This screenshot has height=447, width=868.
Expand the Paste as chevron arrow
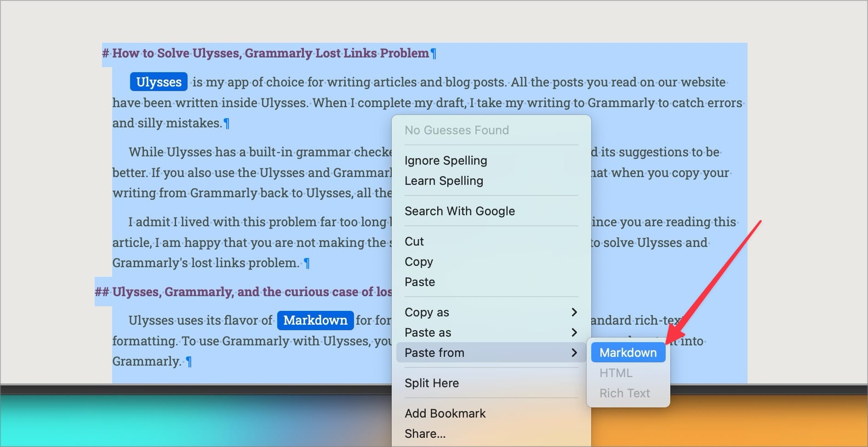(574, 332)
